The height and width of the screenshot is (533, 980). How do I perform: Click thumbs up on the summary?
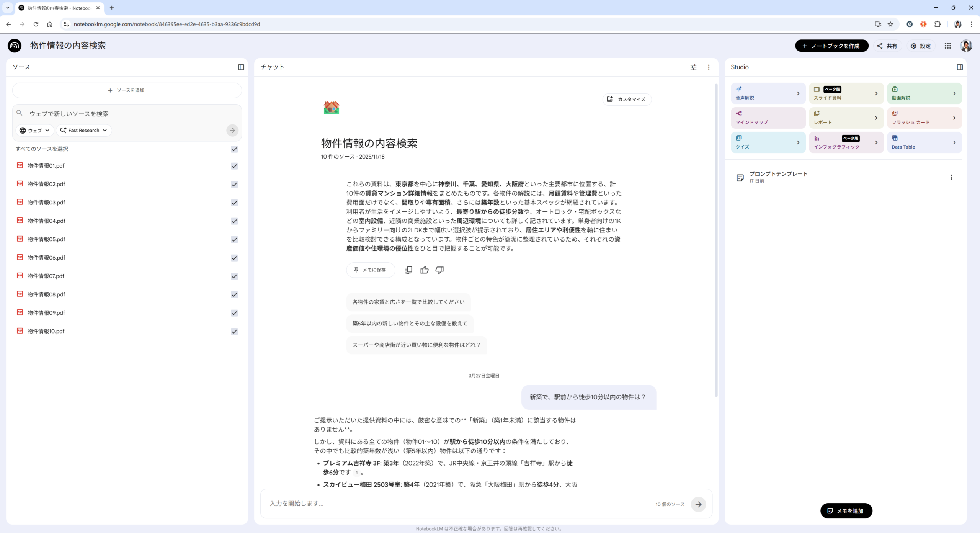[424, 270]
